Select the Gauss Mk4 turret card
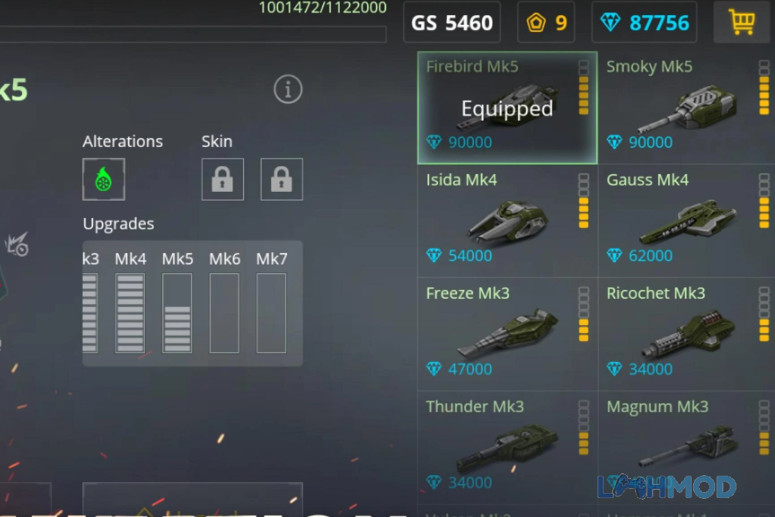 point(687,221)
